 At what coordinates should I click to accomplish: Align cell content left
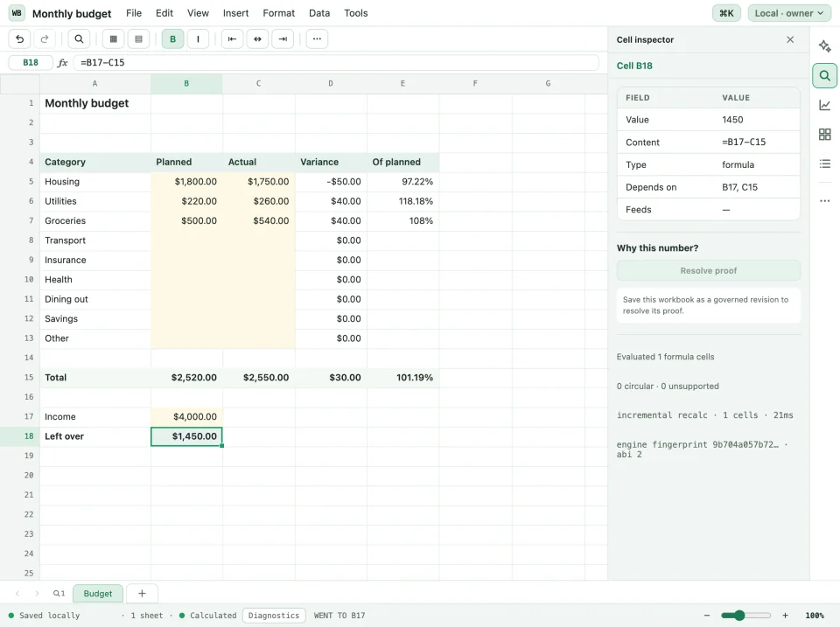tap(232, 39)
